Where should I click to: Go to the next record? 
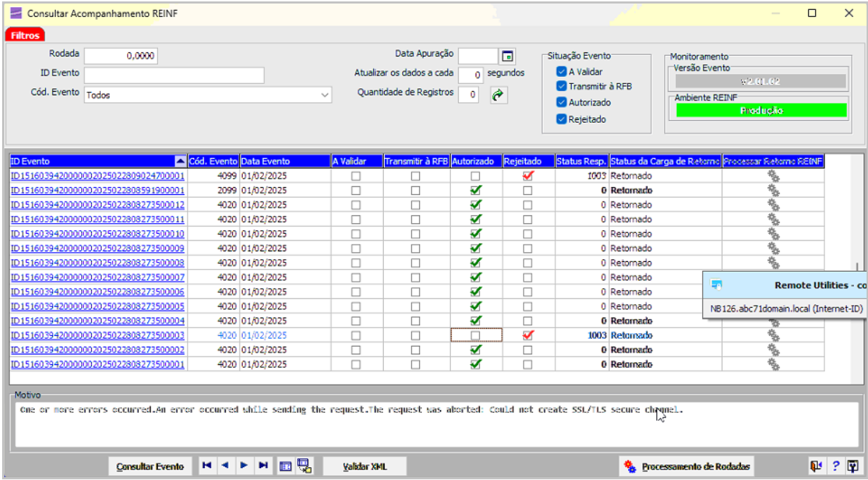click(x=243, y=466)
